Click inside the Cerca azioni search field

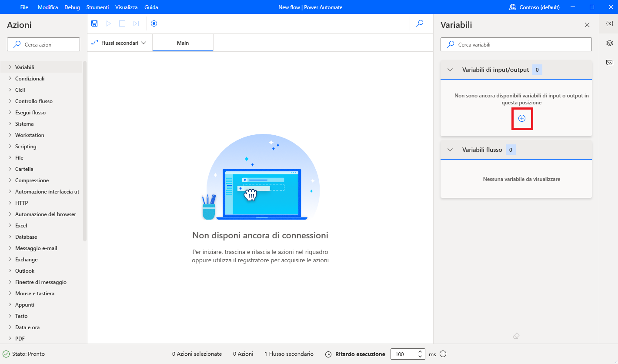pyautogui.click(x=43, y=44)
